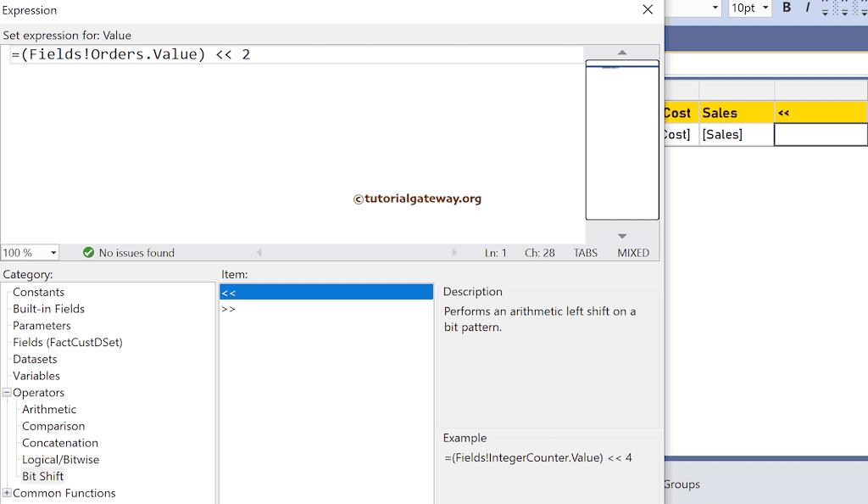Select the [Sales] data cell
The image size is (868, 504).
(737, 135)
